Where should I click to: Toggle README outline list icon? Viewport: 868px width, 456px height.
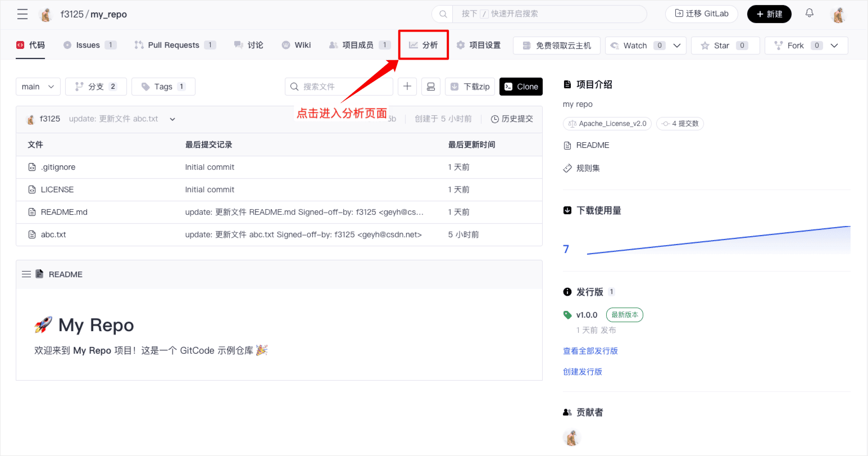[x=26, y=274]
